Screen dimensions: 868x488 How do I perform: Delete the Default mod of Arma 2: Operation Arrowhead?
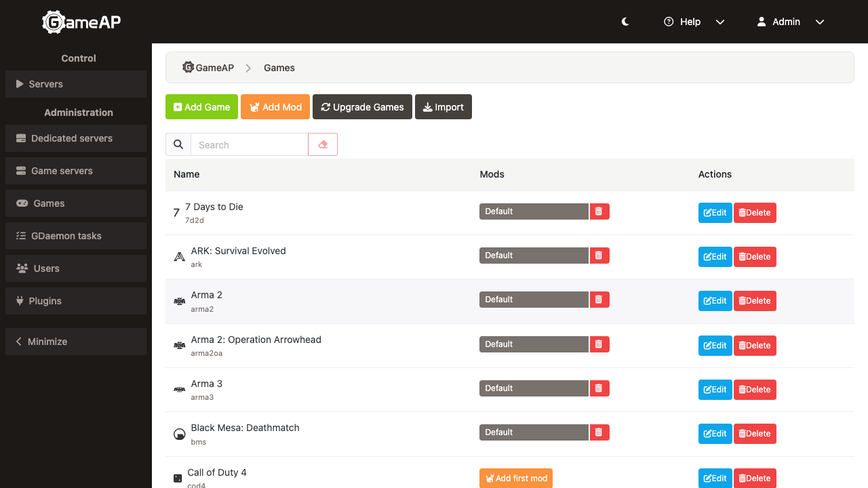(599, 344)
